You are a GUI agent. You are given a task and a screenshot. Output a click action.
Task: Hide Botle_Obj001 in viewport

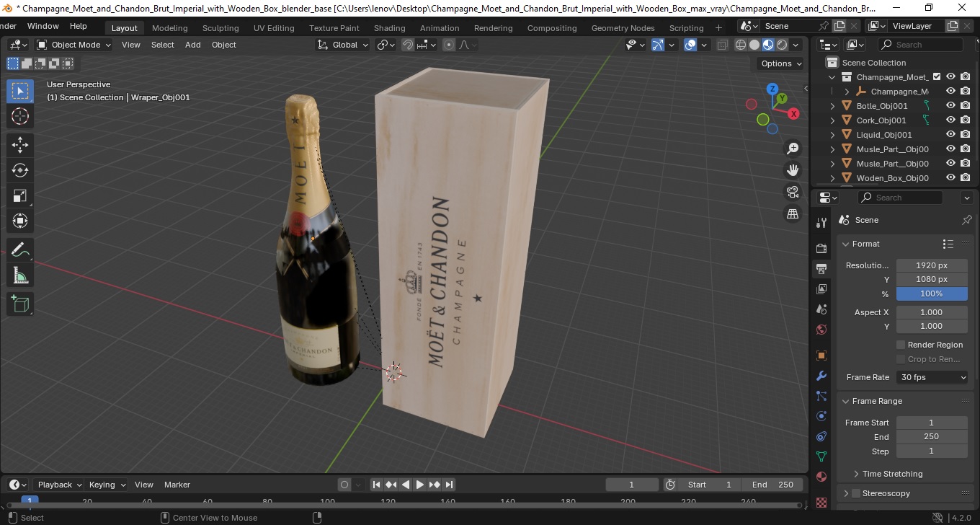coord(950,106)
